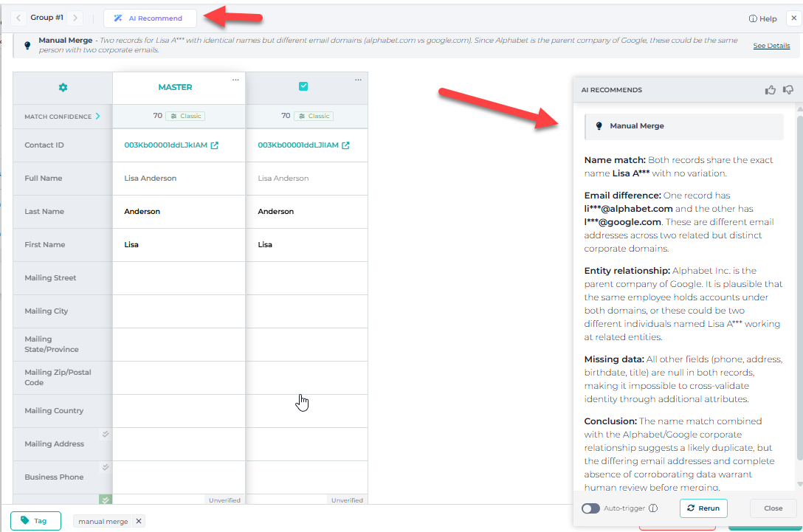Click Mailing Zip/Postal Code row label
803x532 pixels.
[58, 377]
